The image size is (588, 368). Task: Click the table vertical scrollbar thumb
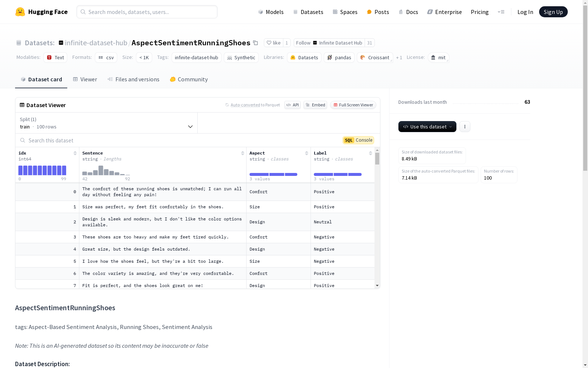(377, 159)
